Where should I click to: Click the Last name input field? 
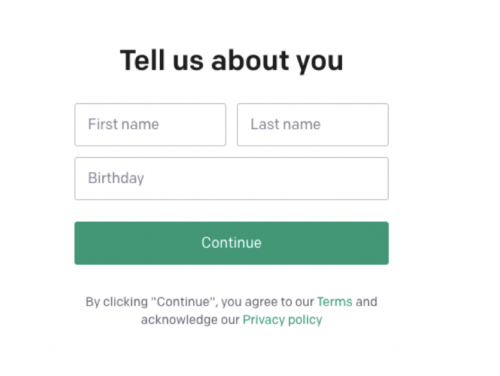[313, 125]
